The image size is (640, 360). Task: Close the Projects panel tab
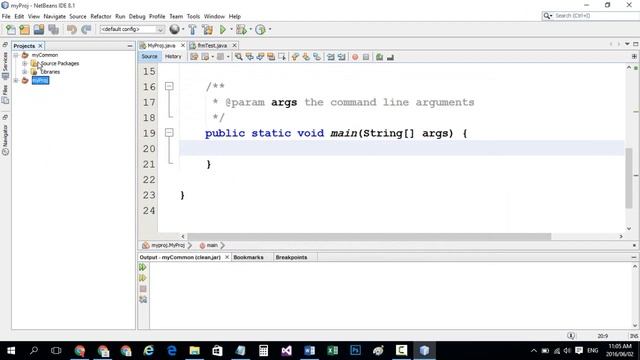coord(40,46)
